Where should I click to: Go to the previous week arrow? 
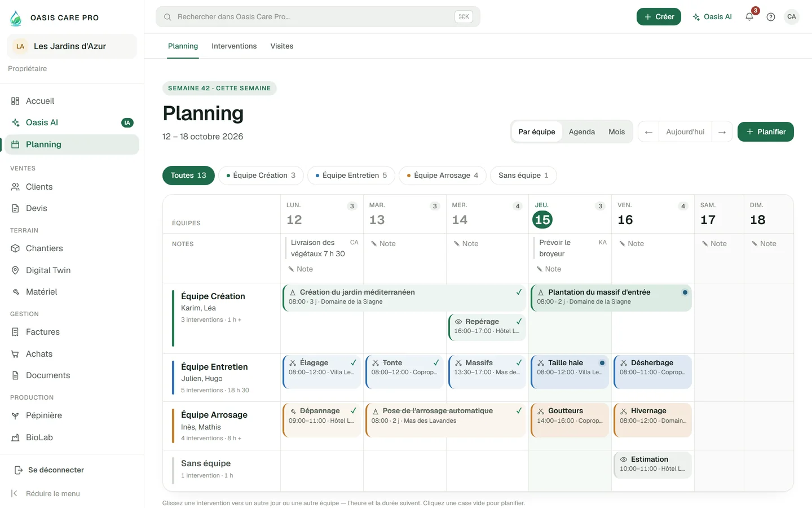(x=648, y=132)
